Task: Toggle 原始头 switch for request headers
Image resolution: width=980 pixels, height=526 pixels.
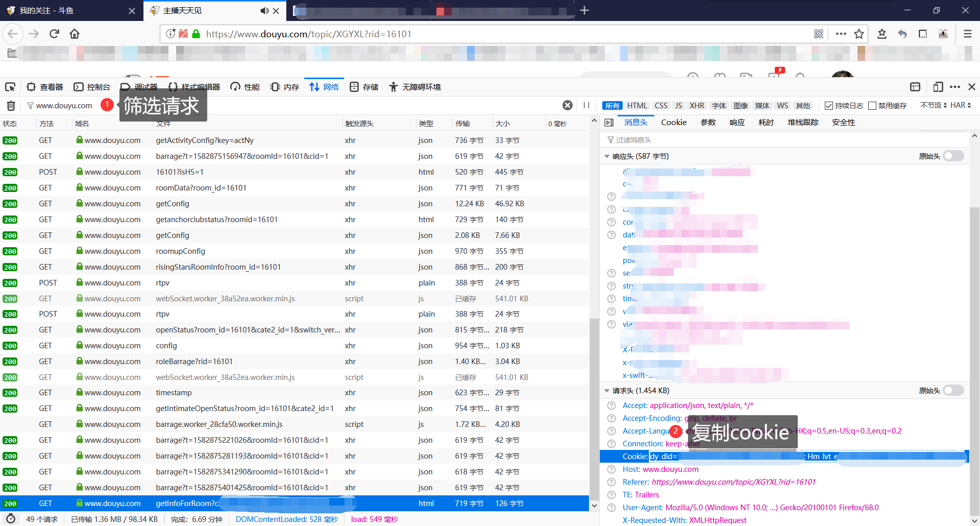Action: pos(953,391)
